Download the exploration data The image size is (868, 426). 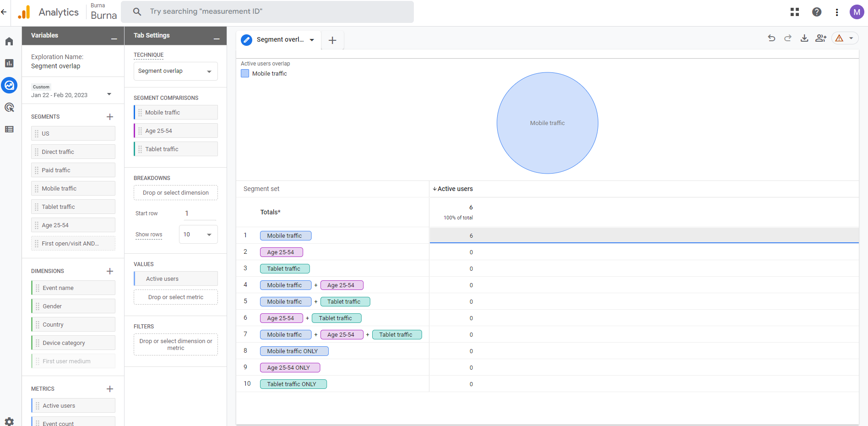click(804, 38)
